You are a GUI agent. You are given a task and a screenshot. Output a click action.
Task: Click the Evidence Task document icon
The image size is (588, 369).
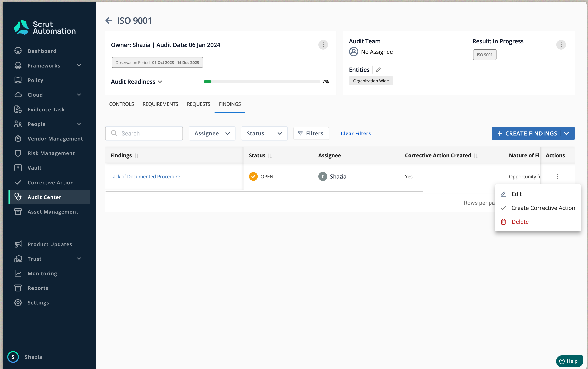click(18, 109)
